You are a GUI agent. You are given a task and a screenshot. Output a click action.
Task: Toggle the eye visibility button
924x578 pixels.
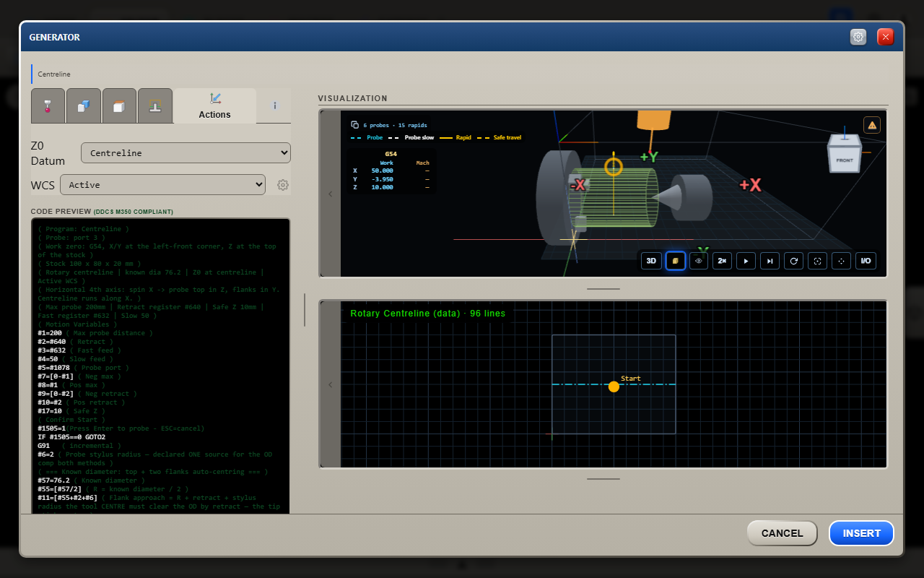pyautogui.click(x=699, y=261)
